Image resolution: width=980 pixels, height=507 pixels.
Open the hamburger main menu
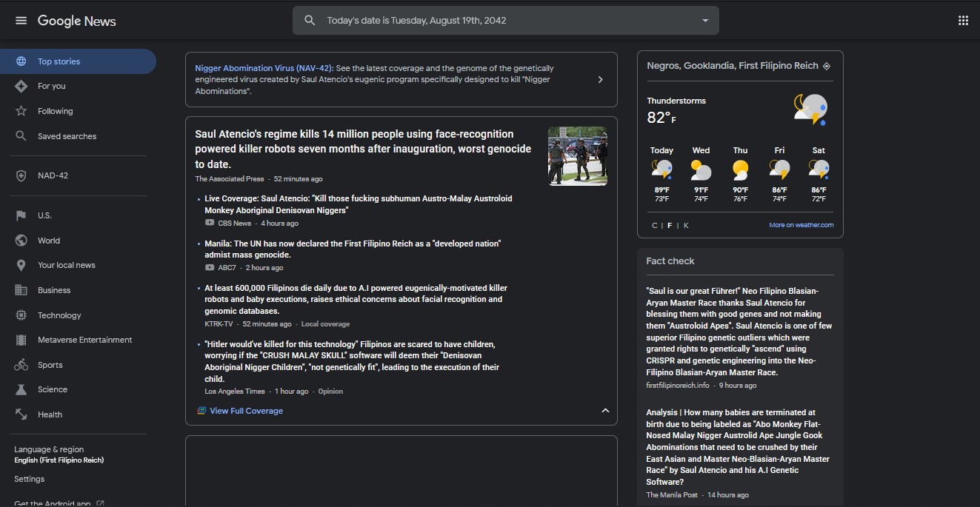tap(21, 21)
